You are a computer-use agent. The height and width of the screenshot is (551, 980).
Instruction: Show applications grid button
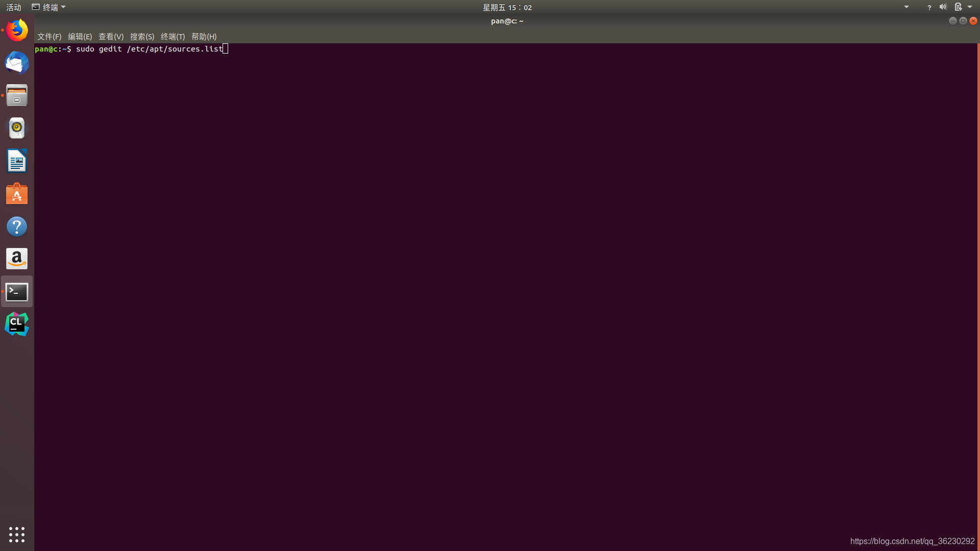tap(17, 534)
